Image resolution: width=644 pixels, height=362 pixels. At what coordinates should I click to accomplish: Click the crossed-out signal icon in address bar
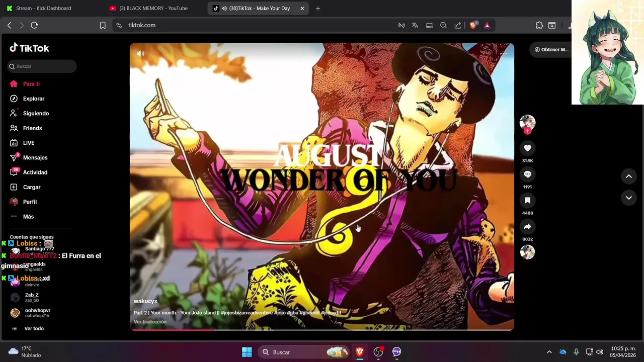point(401,25)
